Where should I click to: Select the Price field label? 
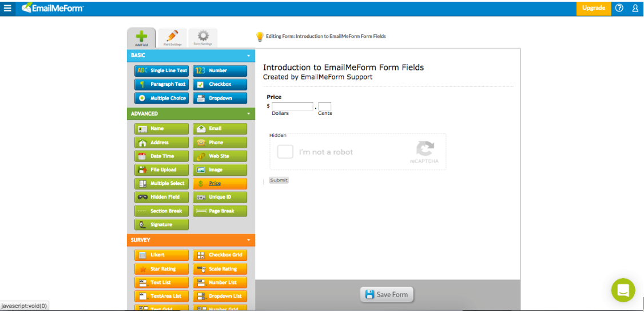click(x=274, y=97)
